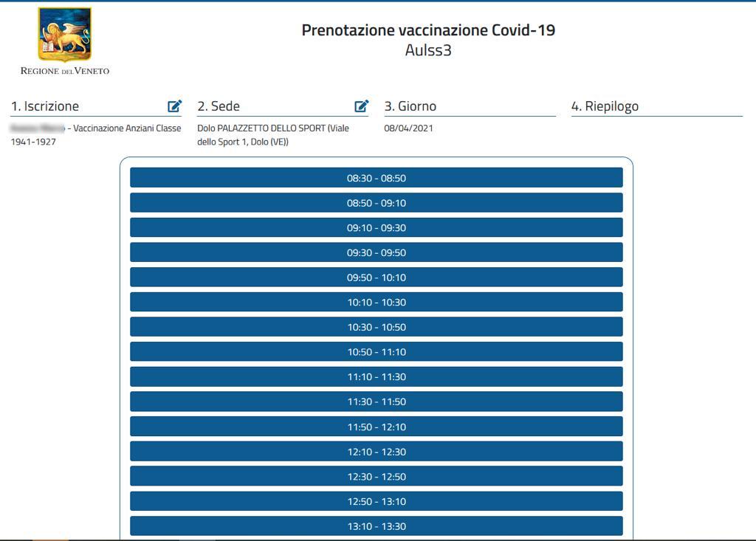Select the 08:30 - 08:50 time slot
The height and width of the screenshot is (541, 756).
377,177
